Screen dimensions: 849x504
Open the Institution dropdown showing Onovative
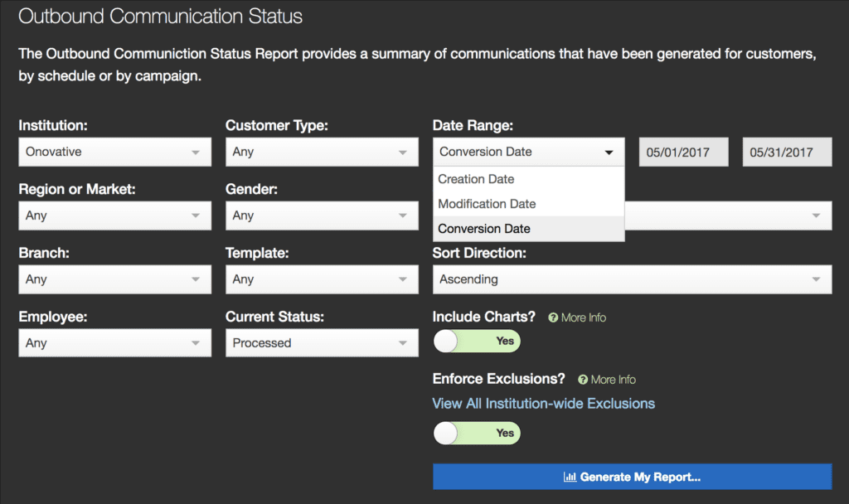tap(114, 152)
